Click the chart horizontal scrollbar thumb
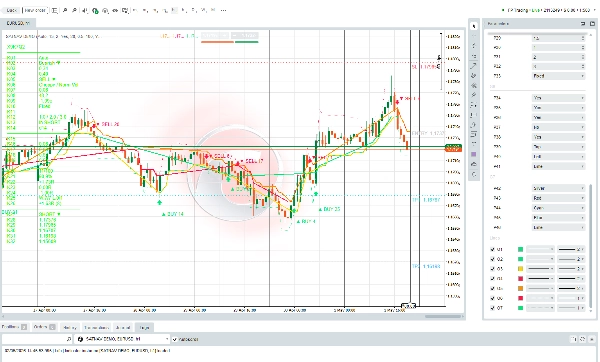 pyautogui.click(x=442, y=316)
